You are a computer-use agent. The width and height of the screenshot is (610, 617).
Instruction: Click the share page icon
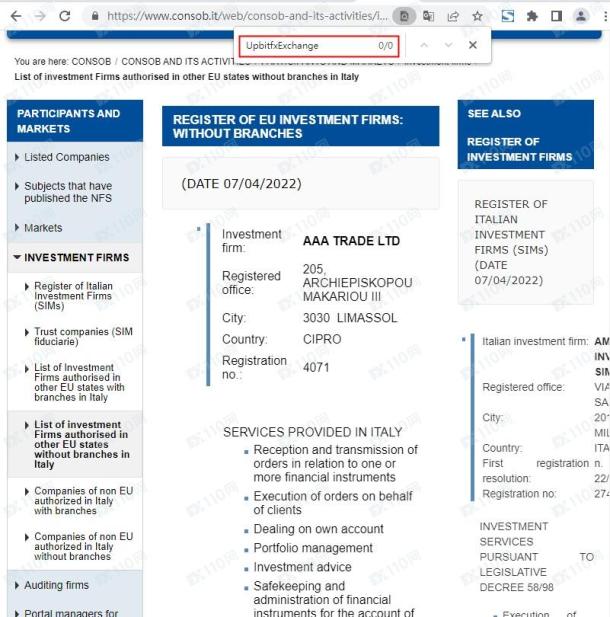click(453, 16)
